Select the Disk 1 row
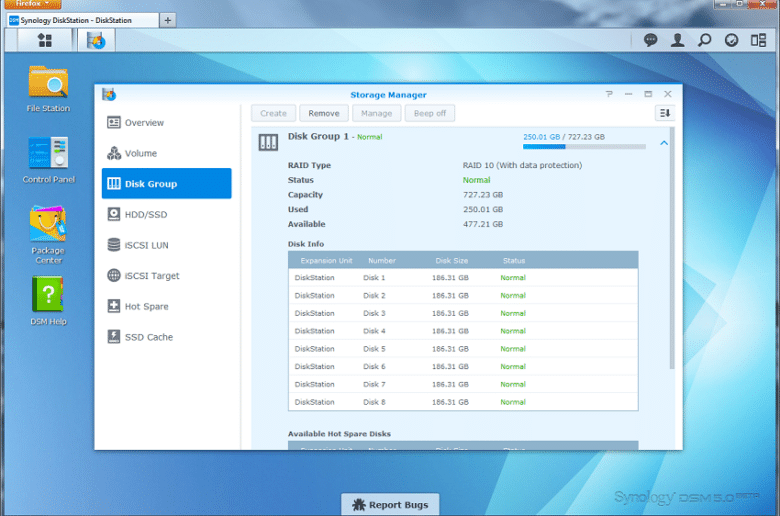Viewport: 780px width, 516px height. coord(463,278)
